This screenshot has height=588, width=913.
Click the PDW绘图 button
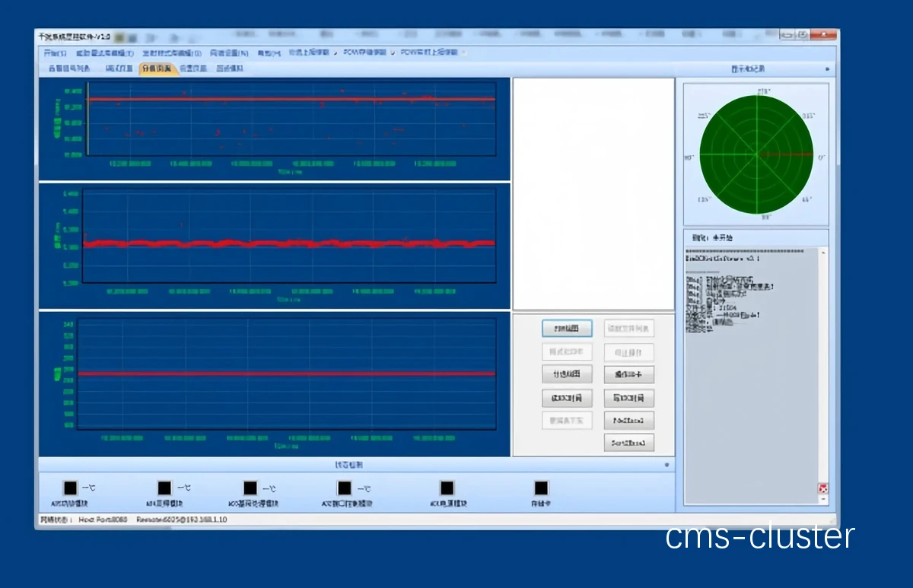pyautogui.click(x=567, y=329)
